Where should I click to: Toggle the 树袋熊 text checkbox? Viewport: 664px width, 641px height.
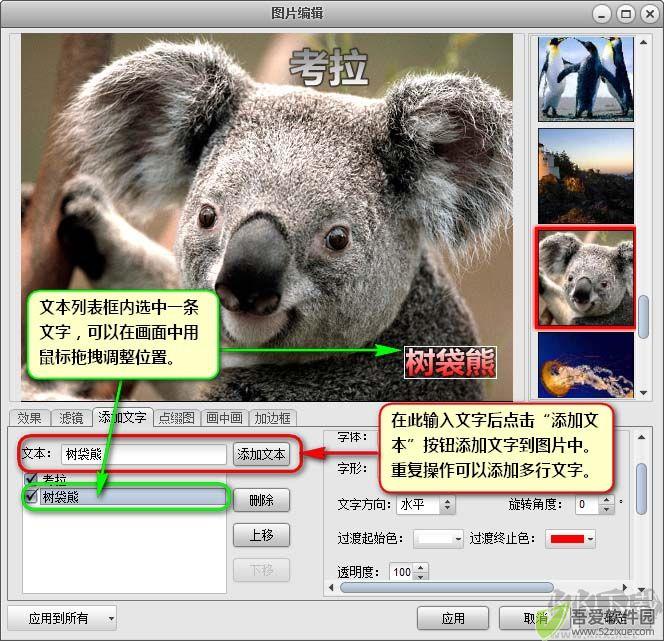(31, 496)
